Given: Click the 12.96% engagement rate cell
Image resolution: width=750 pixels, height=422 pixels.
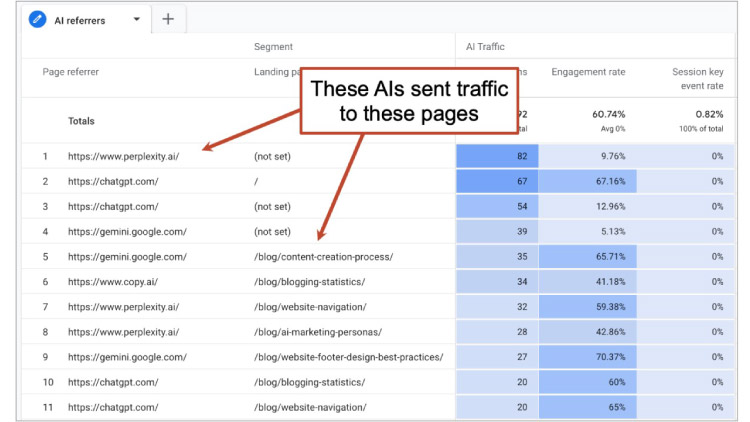Looking at the screenshot, I should 587,206.
